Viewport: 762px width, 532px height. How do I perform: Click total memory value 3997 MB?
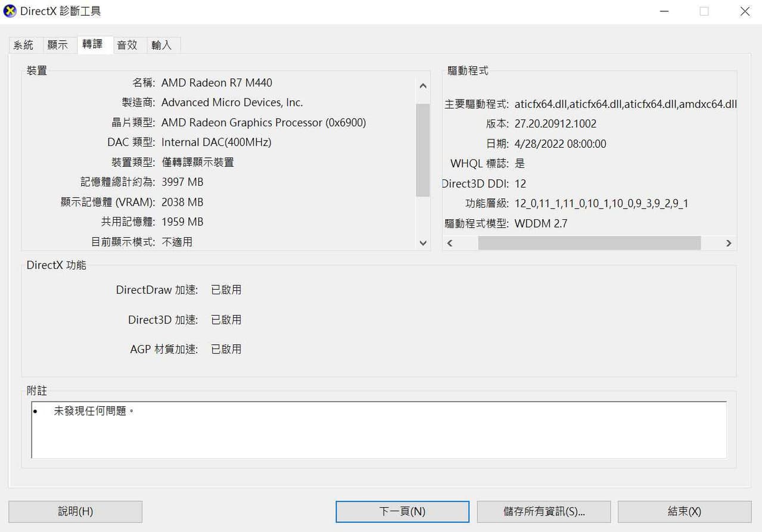pyautogui.click(x=182, y=182)
